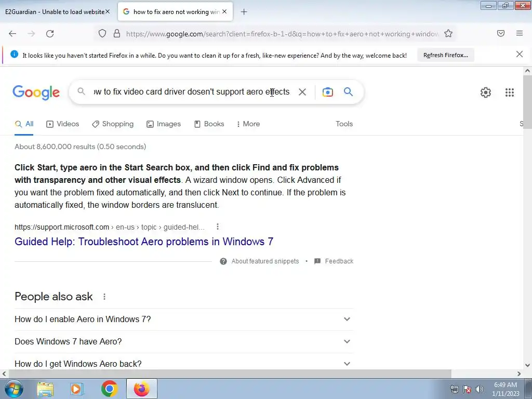Switch to the E2Guardian tab
Viewport: 532px width, 399px height.
pyautogui.click(x=54, y=12)
